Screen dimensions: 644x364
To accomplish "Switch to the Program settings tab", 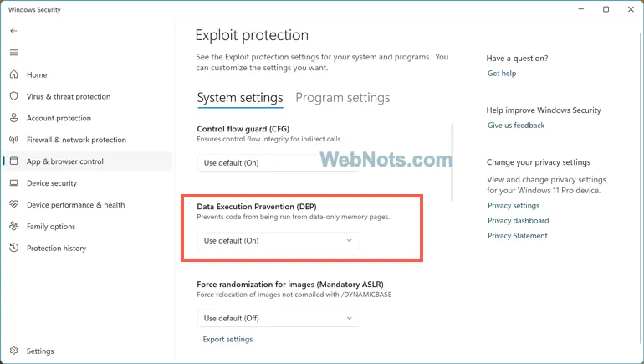I will [x=343, y=98].
